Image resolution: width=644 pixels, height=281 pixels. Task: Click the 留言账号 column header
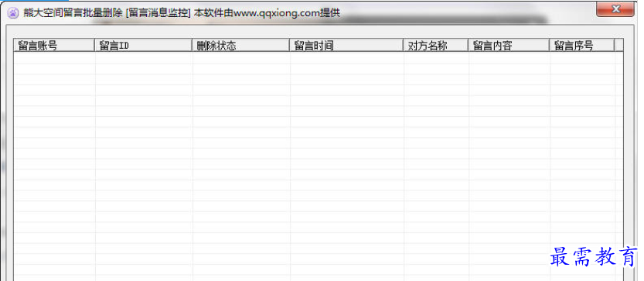[x=54, y=45]
